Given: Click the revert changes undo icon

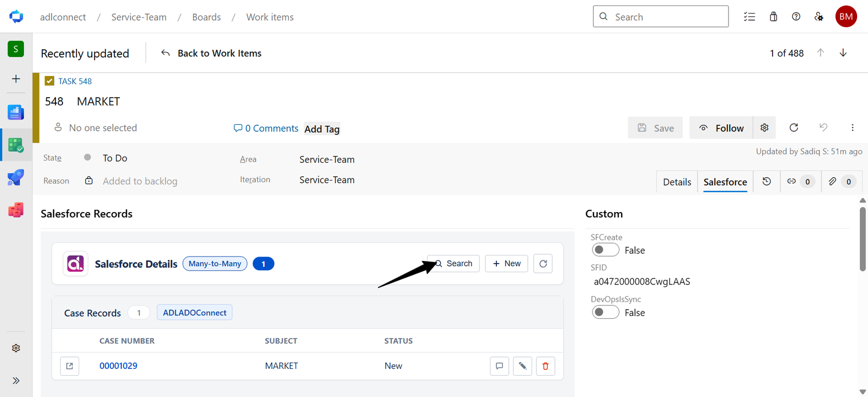Looking at the screenshot, I should click(x=823, y=127).
